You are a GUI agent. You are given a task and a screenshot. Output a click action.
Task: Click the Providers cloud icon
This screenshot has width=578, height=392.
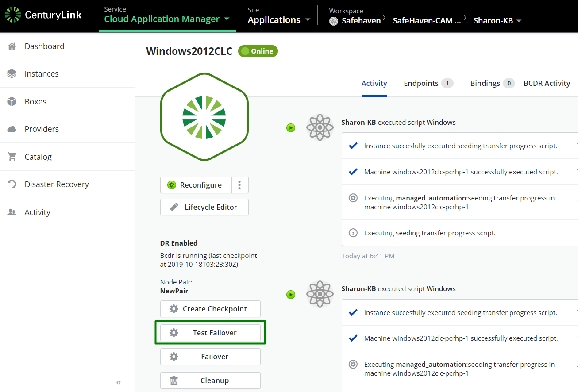coord(12,129)
